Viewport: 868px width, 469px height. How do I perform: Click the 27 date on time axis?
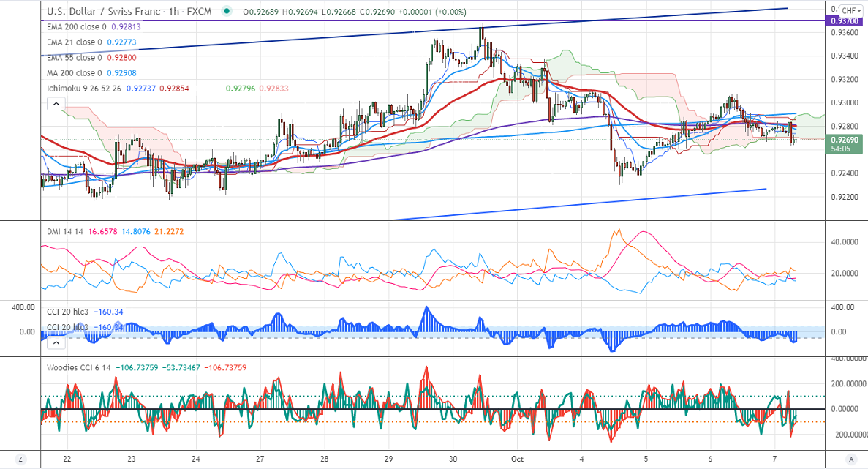[260, 459]
